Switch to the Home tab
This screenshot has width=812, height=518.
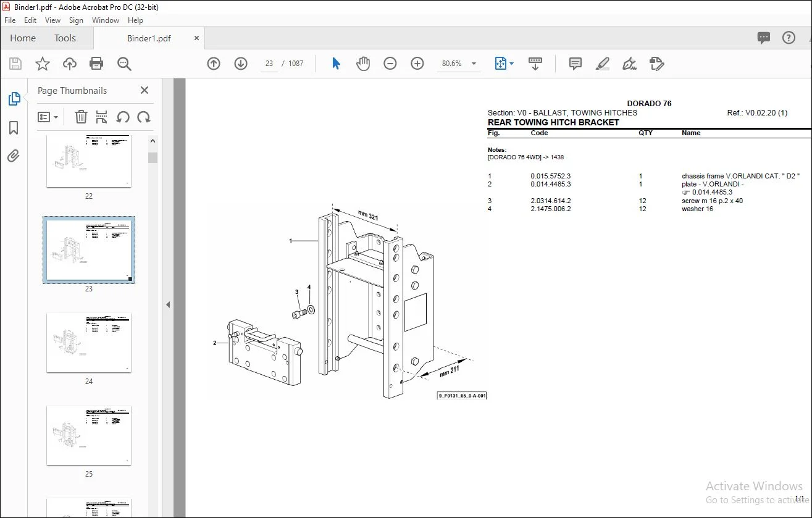pos(23,38)
